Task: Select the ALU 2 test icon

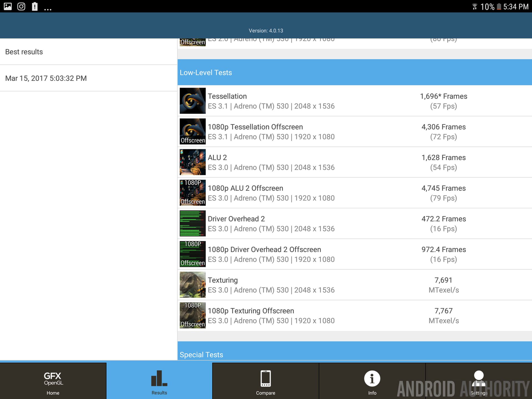Action: click(193, 162)
